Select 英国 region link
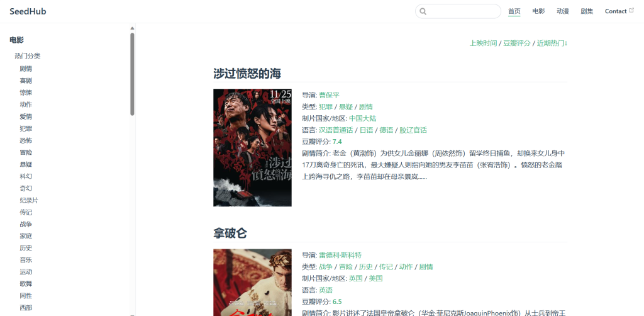 coord(356,278)
